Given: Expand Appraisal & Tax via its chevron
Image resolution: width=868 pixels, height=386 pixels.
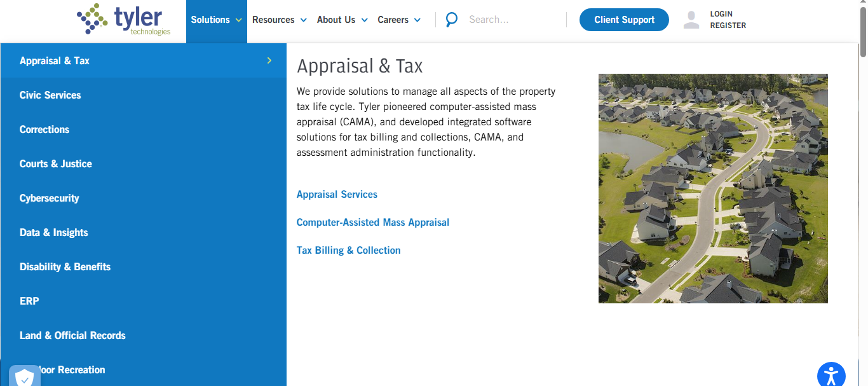Looking at the screenshot, I should click(x=268, y=60).
